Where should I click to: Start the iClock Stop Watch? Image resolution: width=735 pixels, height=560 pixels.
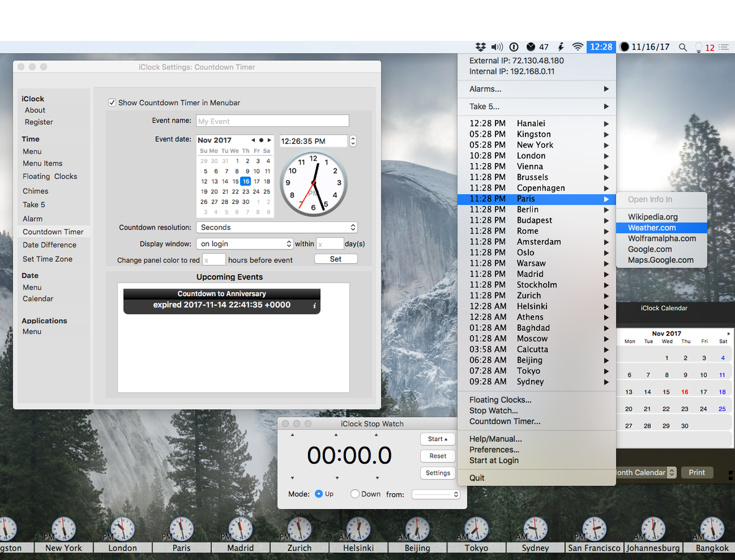click(437, 439)
